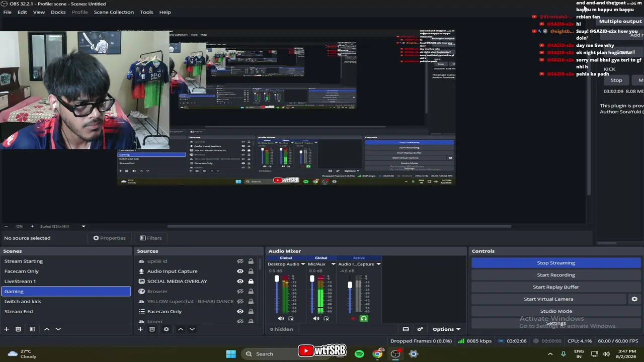
Task: Open scene filters icon in Scenes toolbar
Action: [32, 329]
